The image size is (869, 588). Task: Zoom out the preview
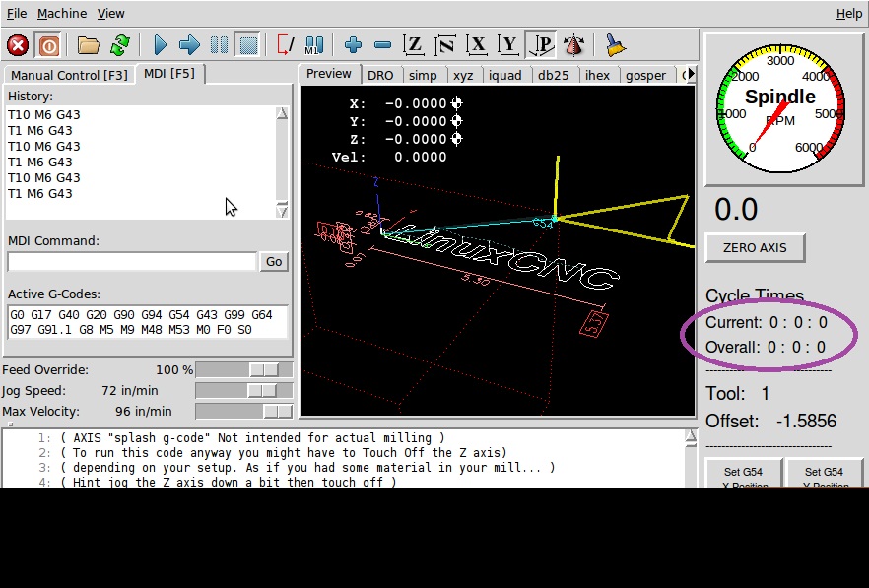pyautogui.click(x=382, y=45)
